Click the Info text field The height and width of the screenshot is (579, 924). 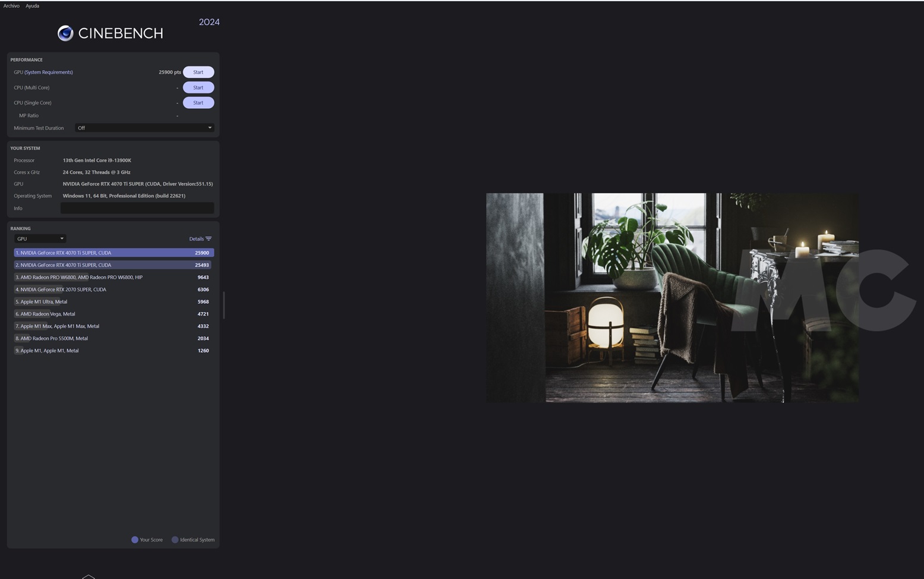137,208
